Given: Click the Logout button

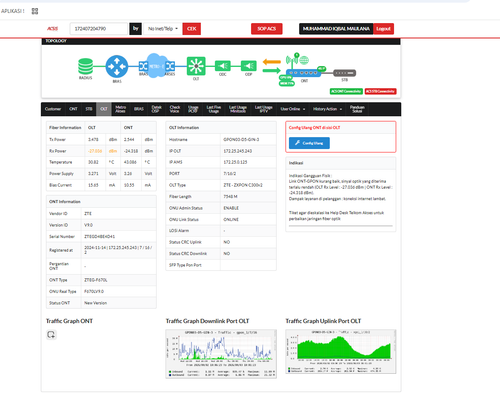Looking at the screenshot, I should click(383, 29).
